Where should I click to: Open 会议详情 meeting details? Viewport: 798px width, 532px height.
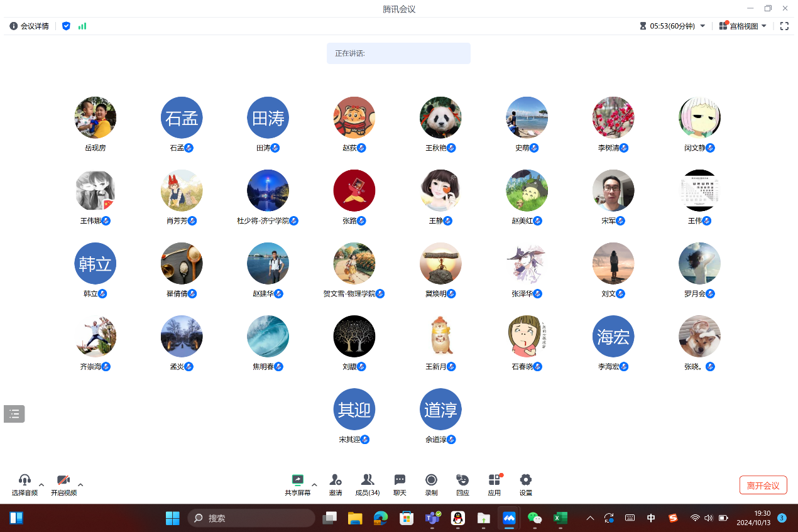click(x=30, y=26)
